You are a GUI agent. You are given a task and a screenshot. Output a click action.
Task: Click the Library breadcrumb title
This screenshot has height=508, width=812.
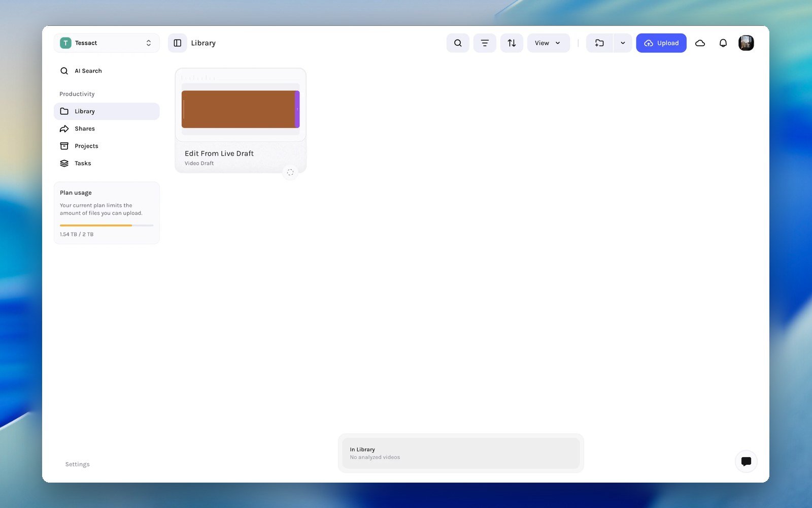pos(204,43)
